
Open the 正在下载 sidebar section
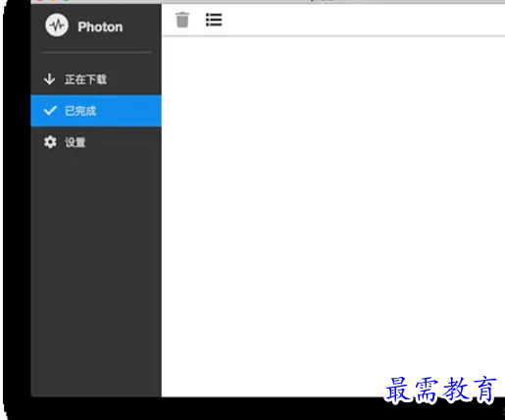96,79
